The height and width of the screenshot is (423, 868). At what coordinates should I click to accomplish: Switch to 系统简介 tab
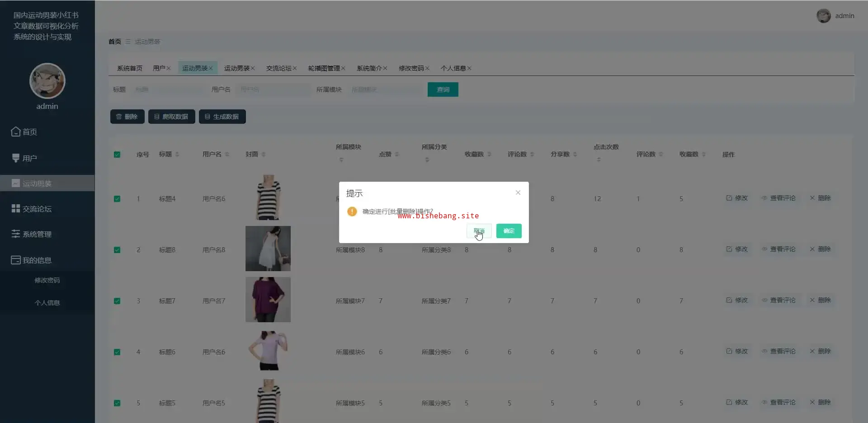[369, 68]
